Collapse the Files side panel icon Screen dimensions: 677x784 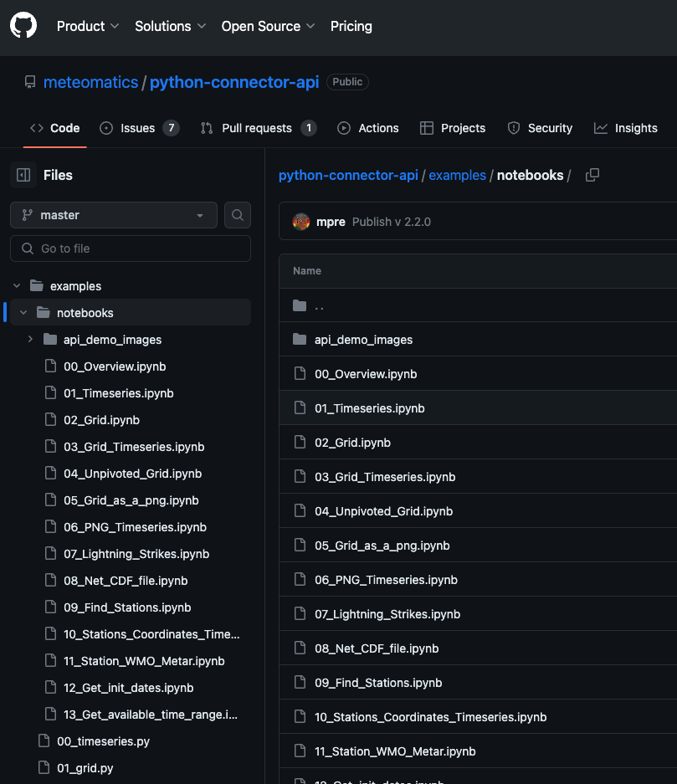point(23,175)
